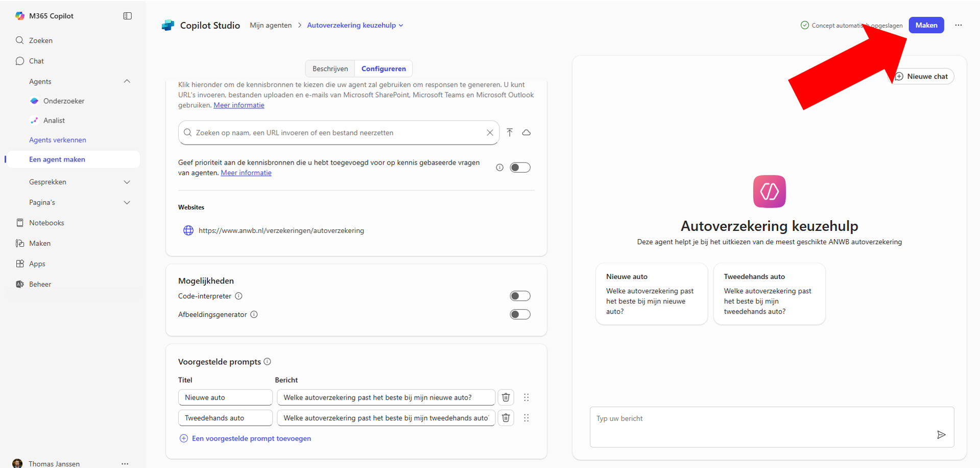The image size is (980, 468).
Task: Clear the knowledge source search field
Action: click(x=490, y=133)
